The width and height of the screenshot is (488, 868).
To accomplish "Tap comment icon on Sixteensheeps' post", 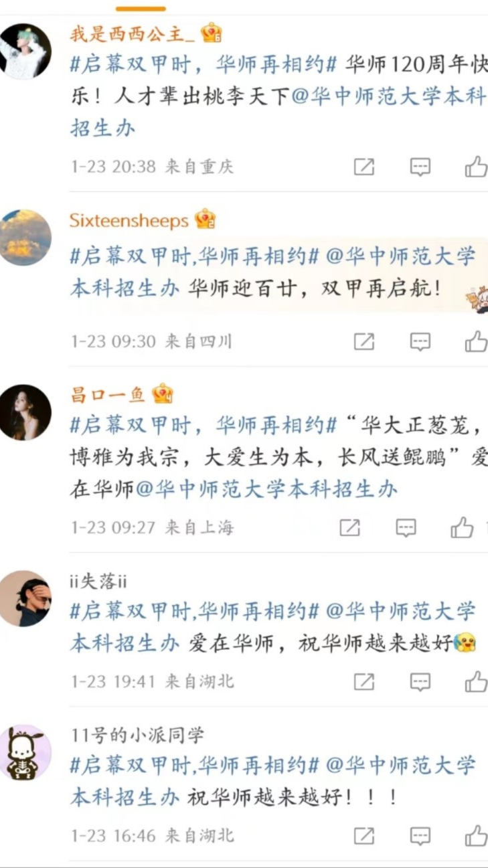I will point(420,341).
